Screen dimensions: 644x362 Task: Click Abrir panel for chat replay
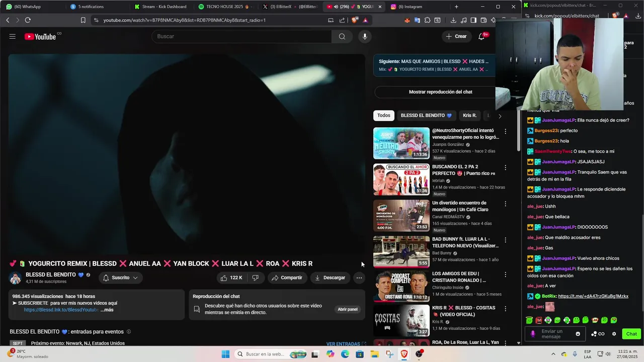click(348, 309)
